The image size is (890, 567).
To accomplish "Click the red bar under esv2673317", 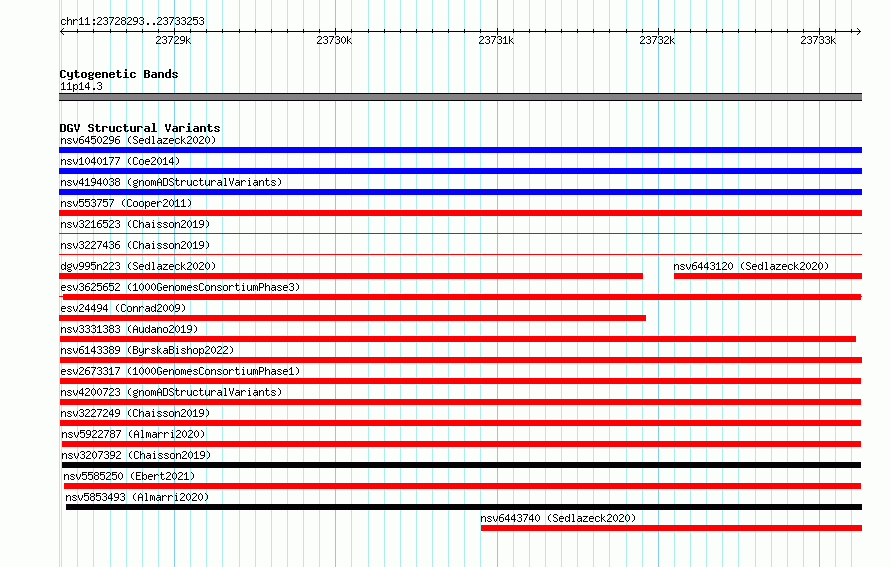I will click(460, 381).
